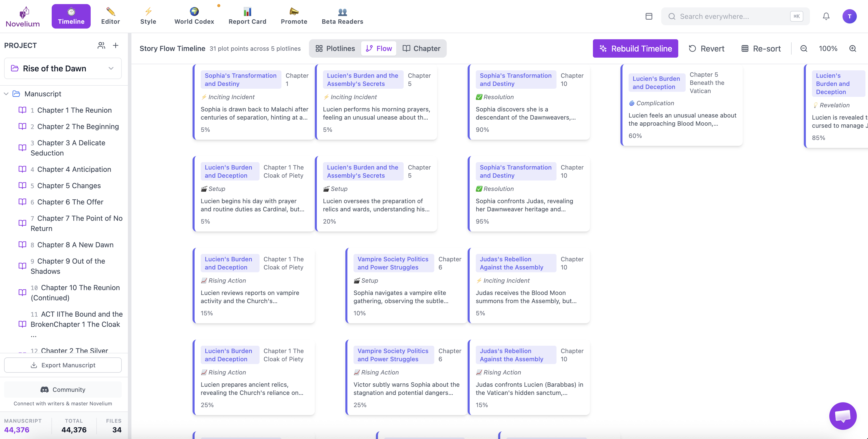Open Beta Readers
Image resolution: width=868 pixels, height=439 pixels.
(342, 16)
